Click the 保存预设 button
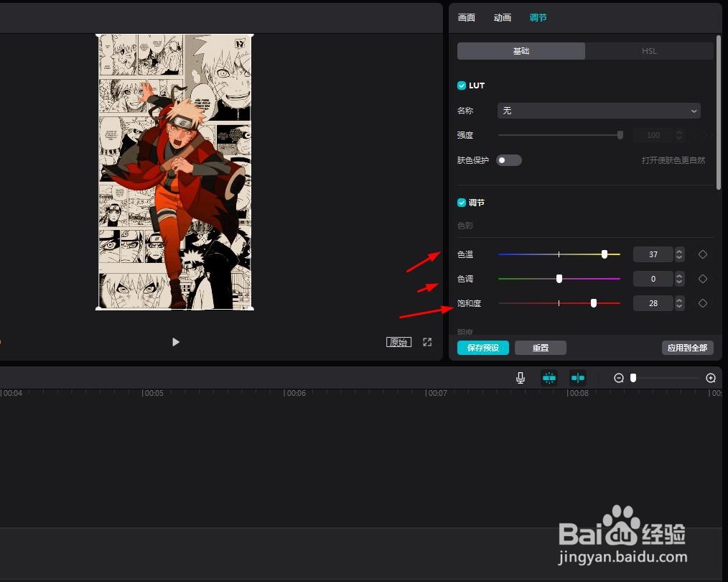 (x=483, y=348)
